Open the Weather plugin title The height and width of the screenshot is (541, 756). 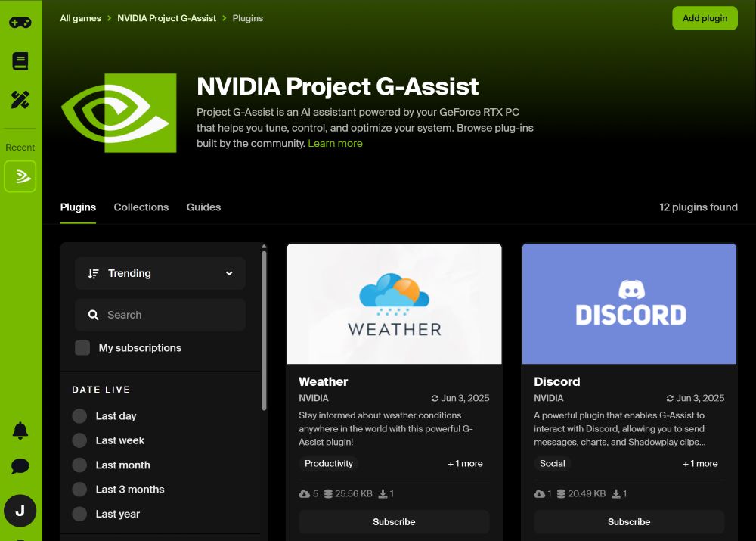324,382
